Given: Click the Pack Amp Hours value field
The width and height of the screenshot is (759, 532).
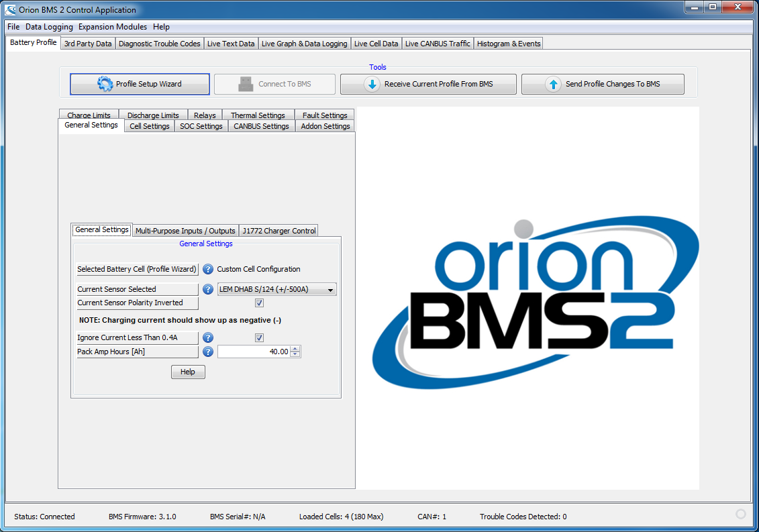Looking at the screenshot, I should click(x=254, y=352).
